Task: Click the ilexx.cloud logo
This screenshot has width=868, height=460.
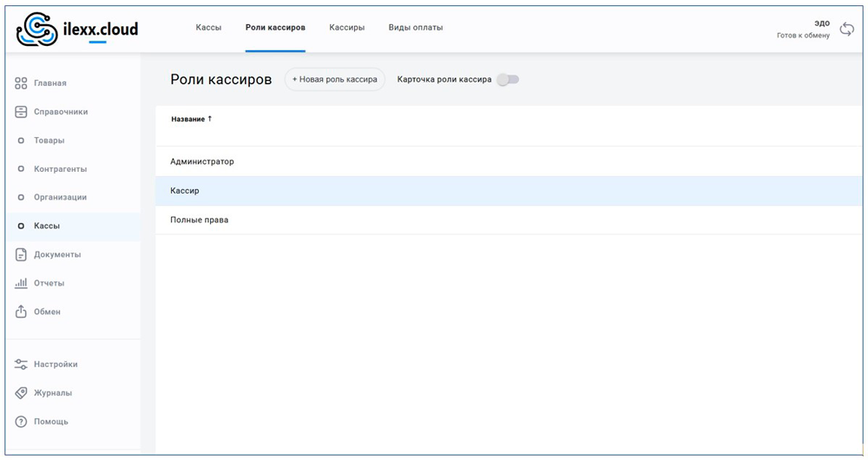Action: click(x=77, y=30)
